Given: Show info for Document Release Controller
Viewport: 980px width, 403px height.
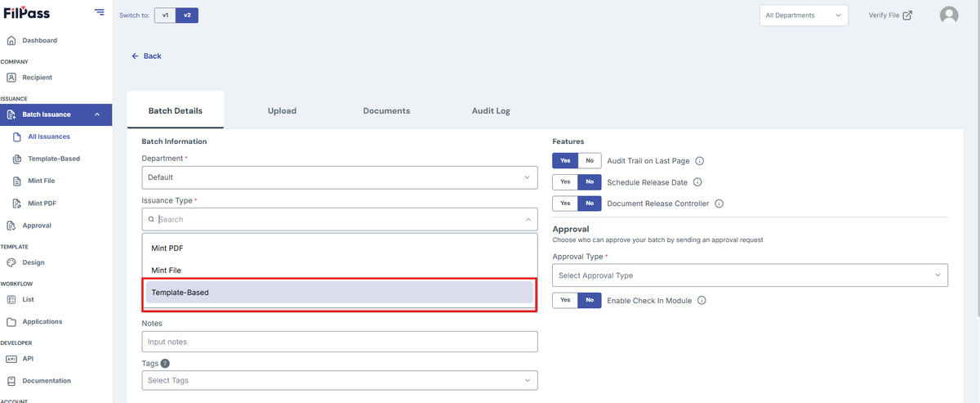Looking at the screenshot, I should [x=719, y=204].
